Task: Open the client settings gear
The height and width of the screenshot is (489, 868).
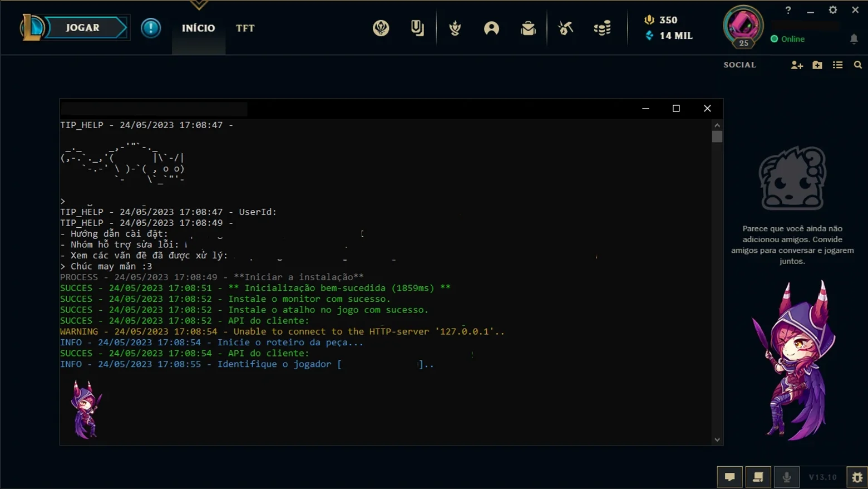Action: (833, 10)
